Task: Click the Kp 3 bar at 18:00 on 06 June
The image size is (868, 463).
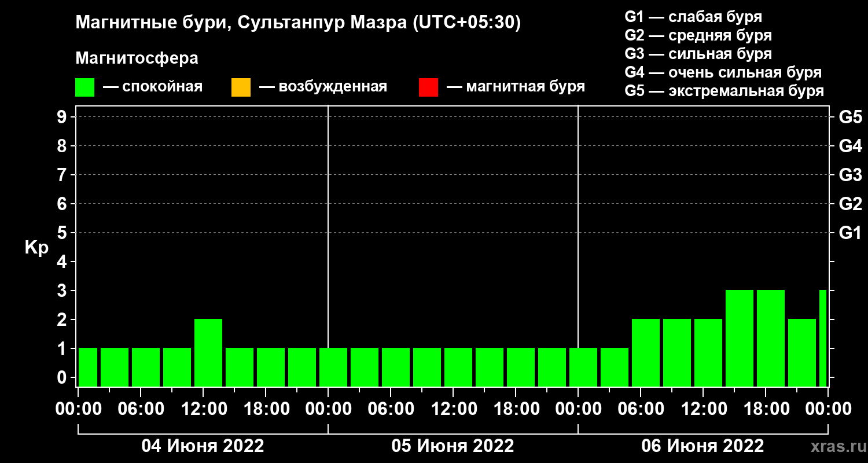Action: coord(771,338)
